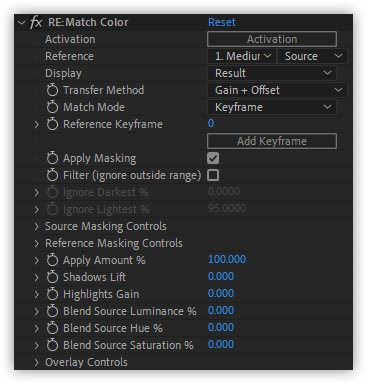Toggle stopwatch for Blend Source Luminance %

[x=52, y=311]
